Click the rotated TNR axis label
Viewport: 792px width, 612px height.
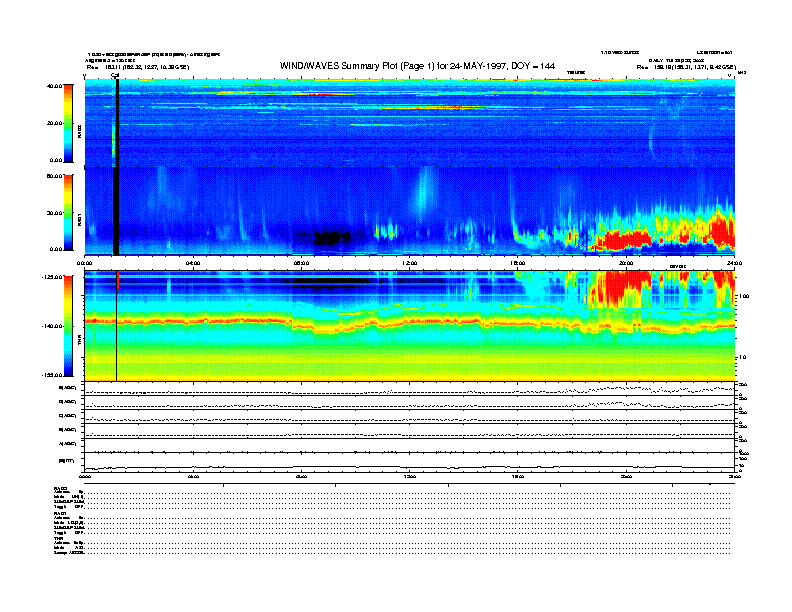79,341
